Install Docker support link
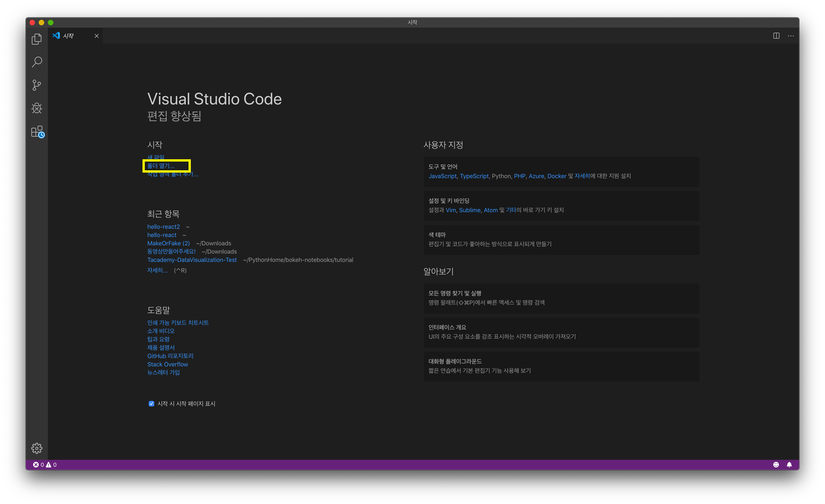This screenshot has width=825, height=504. click(x=556, y=176)
